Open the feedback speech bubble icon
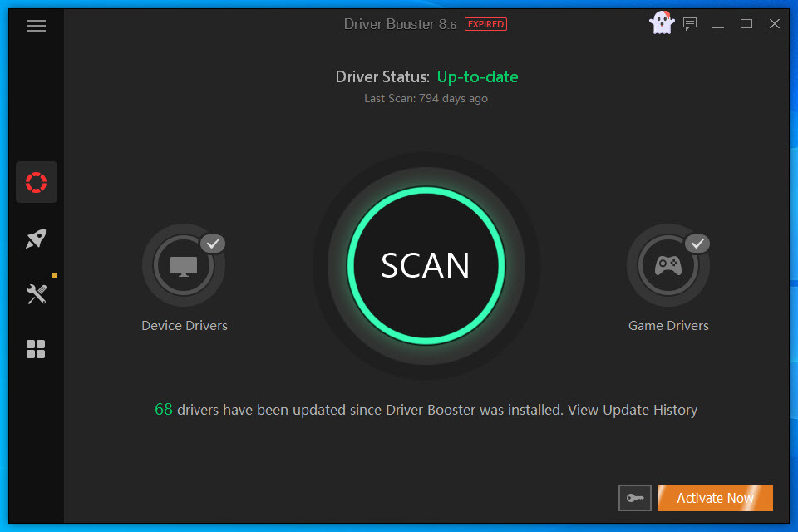Screen dimensions: 798x532 (x=690, y=24)
